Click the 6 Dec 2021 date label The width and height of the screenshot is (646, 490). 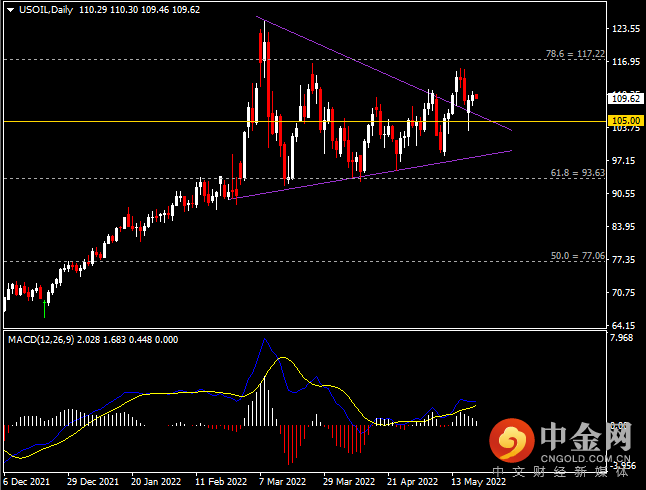pos(28,480)
